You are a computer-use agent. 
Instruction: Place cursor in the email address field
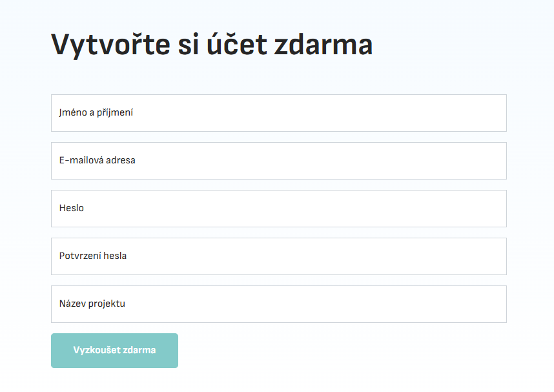coord(278,161)
